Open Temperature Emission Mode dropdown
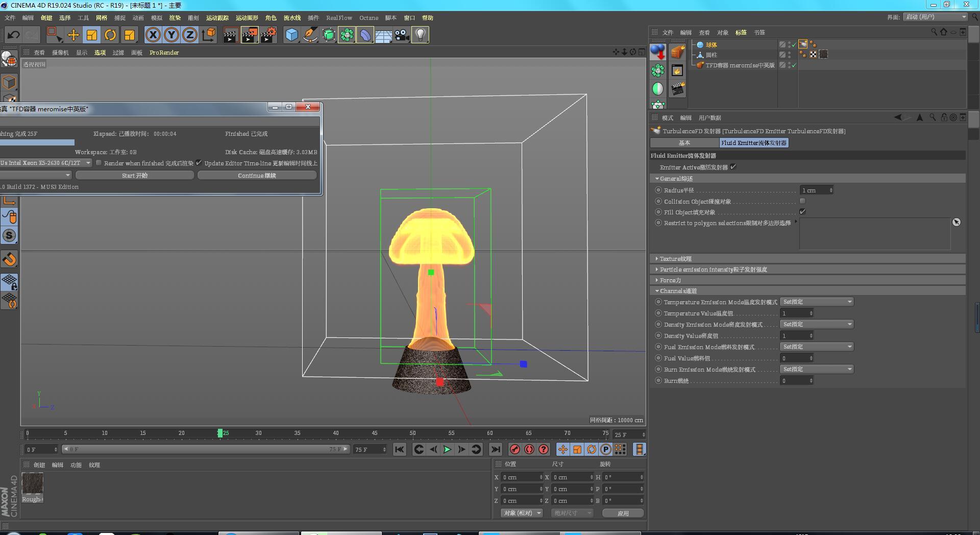 click(x=817, y=302)
